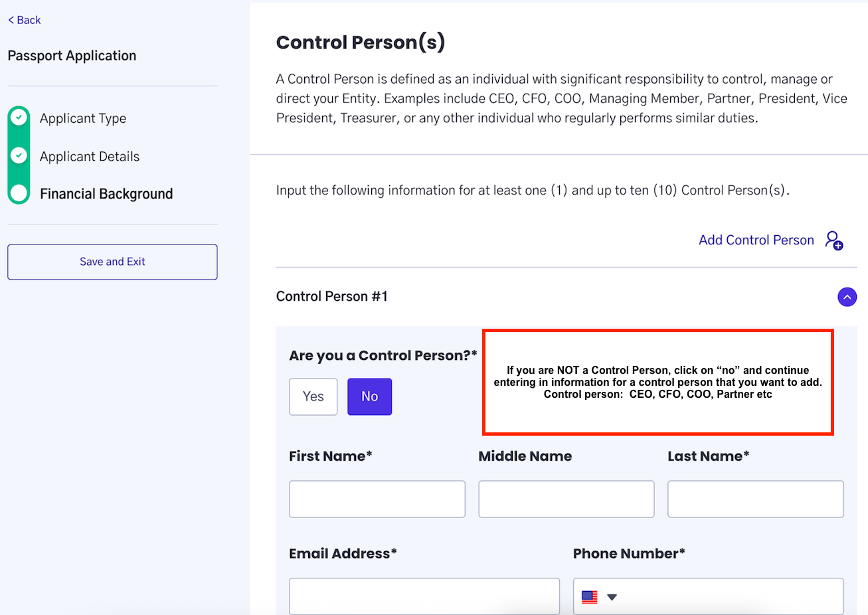Go to Financial Background step
The image size is (868, 615).
106,194
